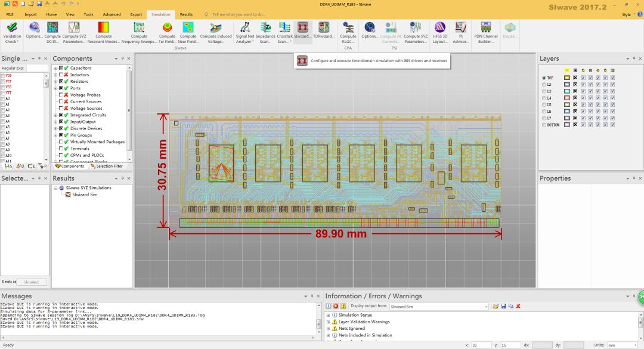The height and width of the screenshot is (349, 644).
Task: Click the Unselect button
Action: coord(32,282)
